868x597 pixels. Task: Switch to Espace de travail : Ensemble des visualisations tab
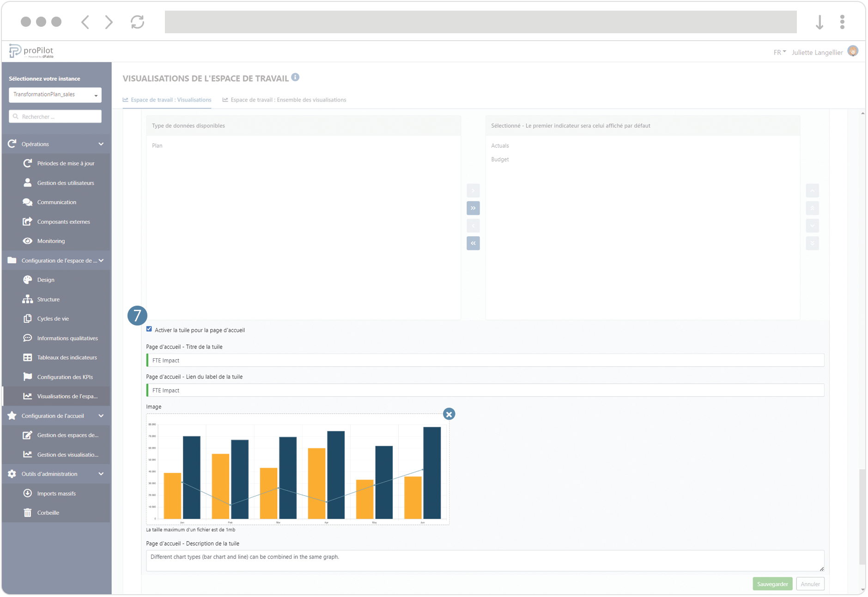pos(284,100)
